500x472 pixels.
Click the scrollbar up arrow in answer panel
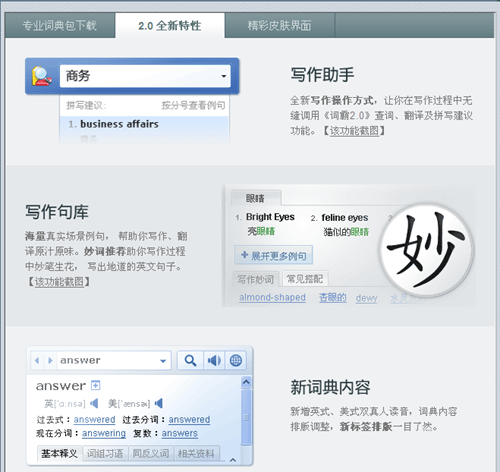pos(246,382)
